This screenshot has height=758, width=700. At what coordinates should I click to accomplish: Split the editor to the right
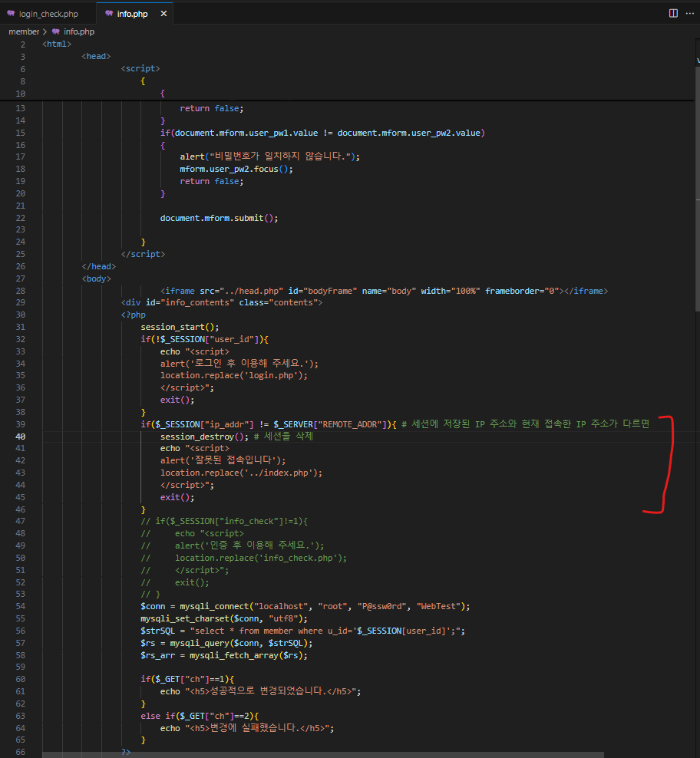[673, 13]
